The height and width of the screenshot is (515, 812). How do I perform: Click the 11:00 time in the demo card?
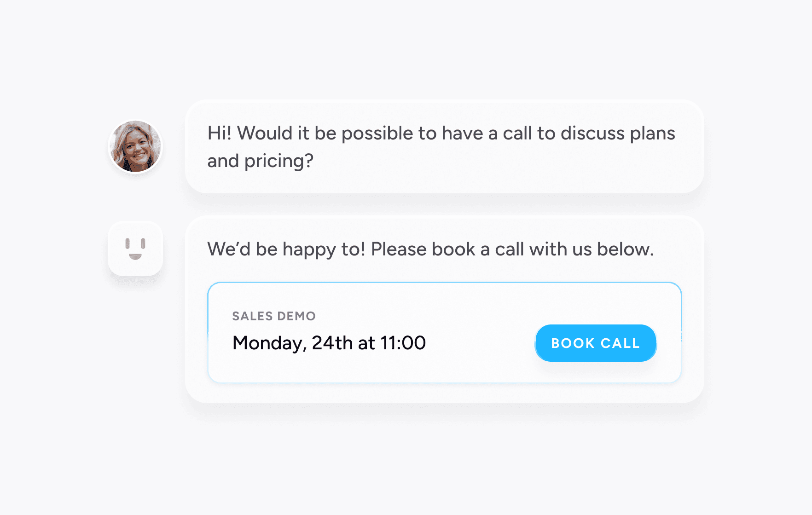403,343
